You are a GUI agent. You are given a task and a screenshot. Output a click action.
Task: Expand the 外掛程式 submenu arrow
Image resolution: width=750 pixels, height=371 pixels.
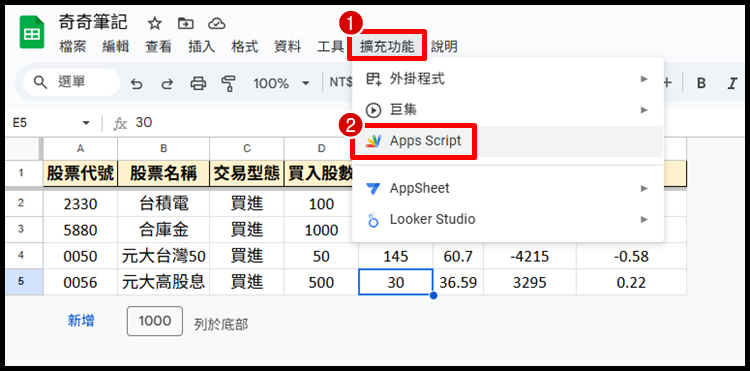pos(644,79)
